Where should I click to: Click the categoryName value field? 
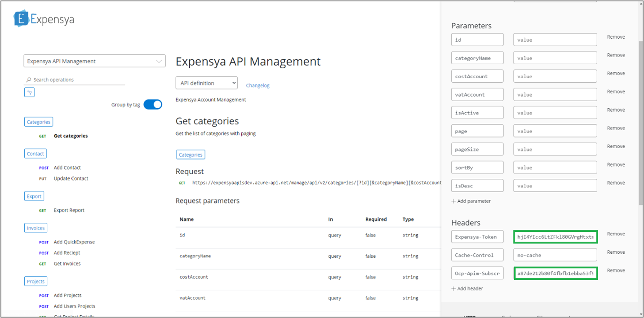pyautogui.click(x=555, y=58)
